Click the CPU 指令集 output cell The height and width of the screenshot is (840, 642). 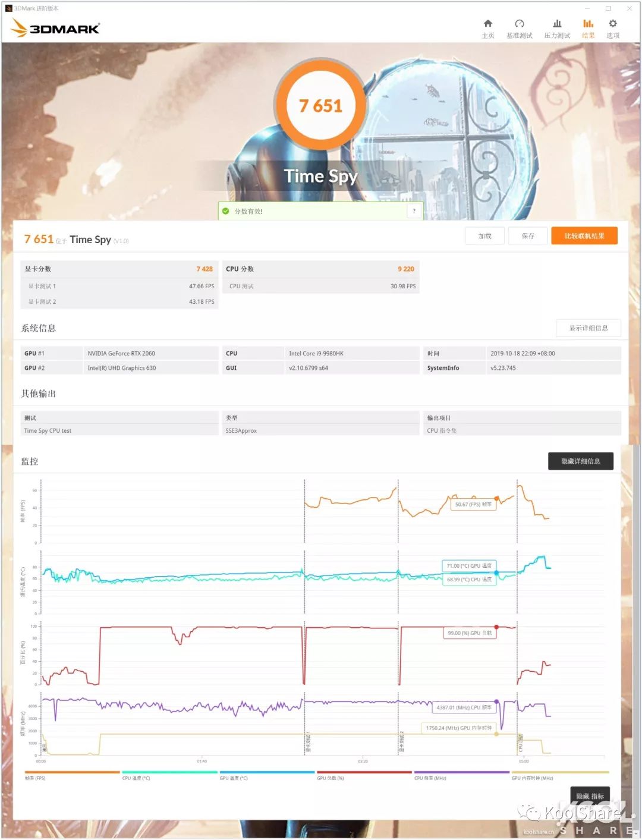523,430
